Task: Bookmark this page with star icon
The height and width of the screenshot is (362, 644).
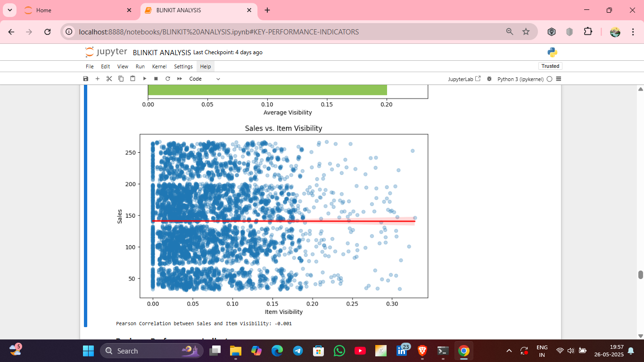Action: click(526, 32)
